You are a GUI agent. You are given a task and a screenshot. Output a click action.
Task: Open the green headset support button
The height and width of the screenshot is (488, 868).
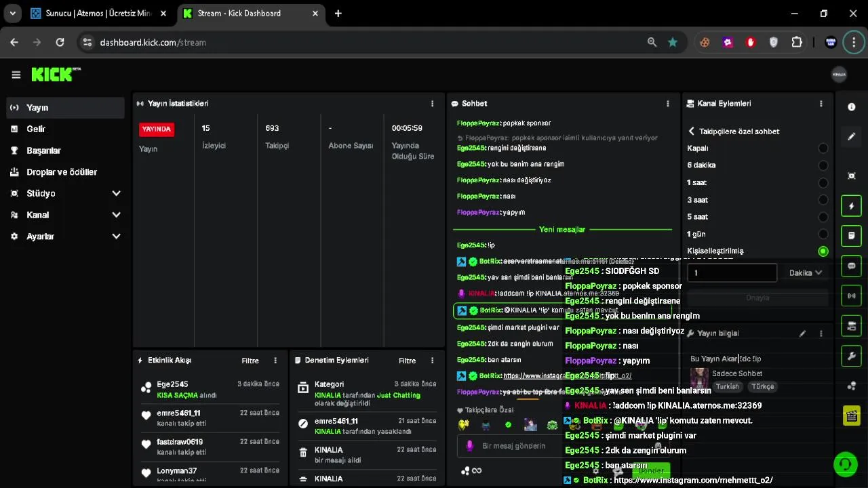[846, 464]
